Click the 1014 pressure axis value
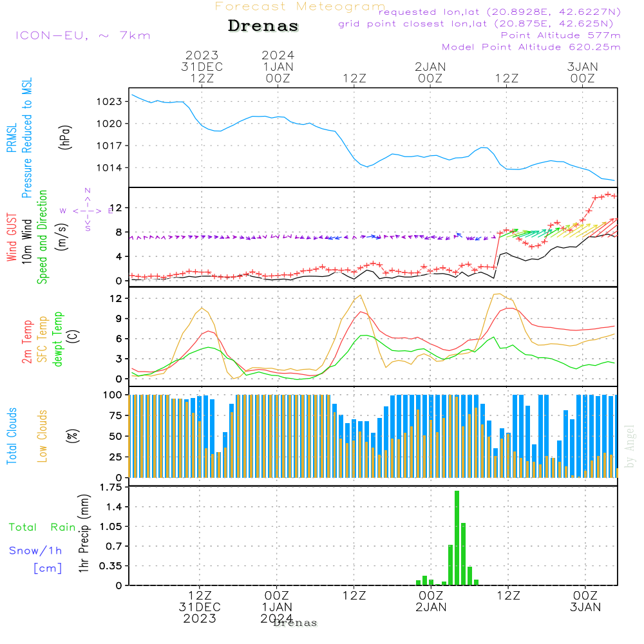 (109, 167)
